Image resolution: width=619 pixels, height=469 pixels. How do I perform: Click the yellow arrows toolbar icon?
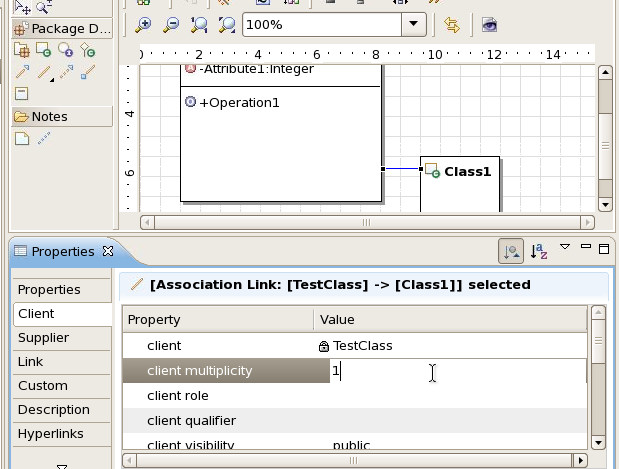(452, 24)
